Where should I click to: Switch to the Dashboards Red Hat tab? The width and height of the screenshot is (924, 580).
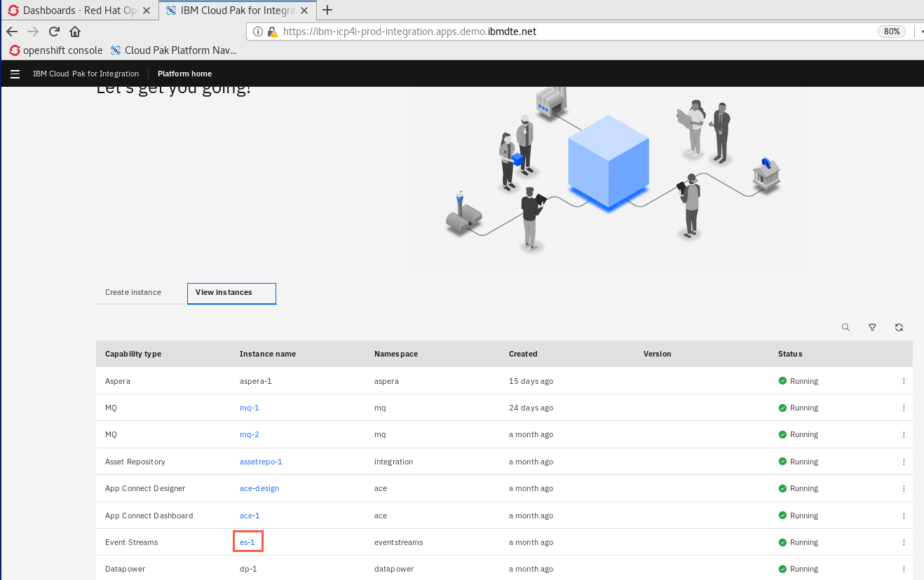pos(79,11)
